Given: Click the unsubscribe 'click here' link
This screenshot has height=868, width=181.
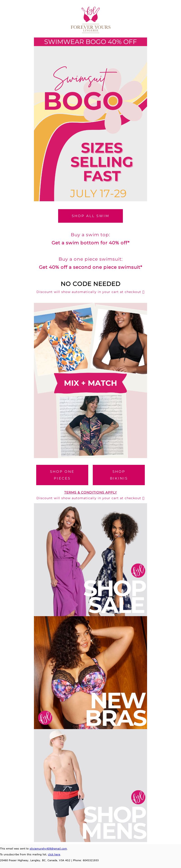Looking at the screenshot, I should (54, 854).
